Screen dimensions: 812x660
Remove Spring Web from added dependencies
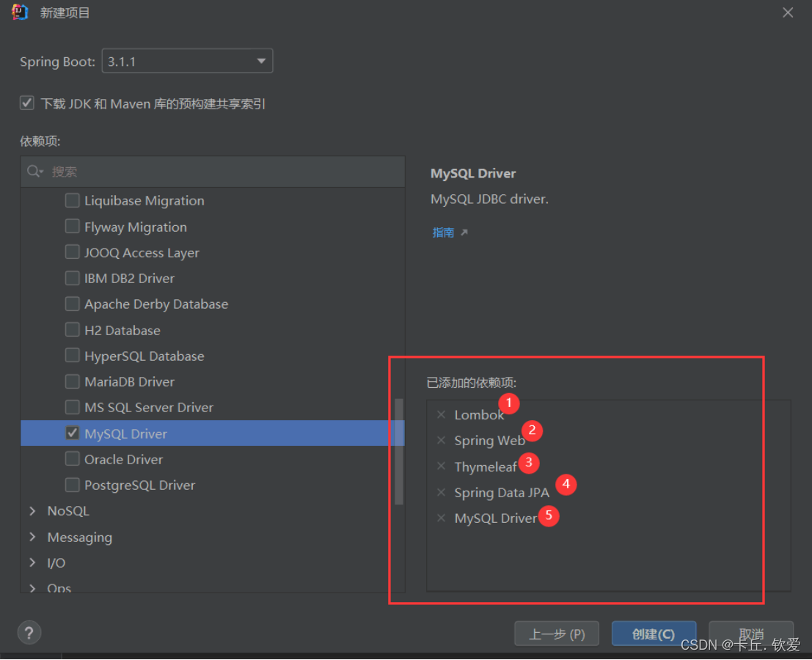442,440
